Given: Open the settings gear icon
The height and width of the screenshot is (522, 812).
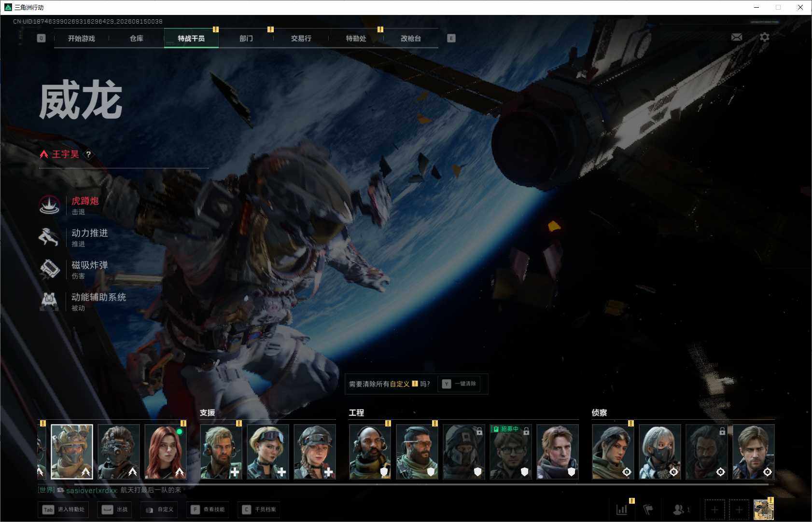Looking at the screenshot, I should [x=765, y=37].
